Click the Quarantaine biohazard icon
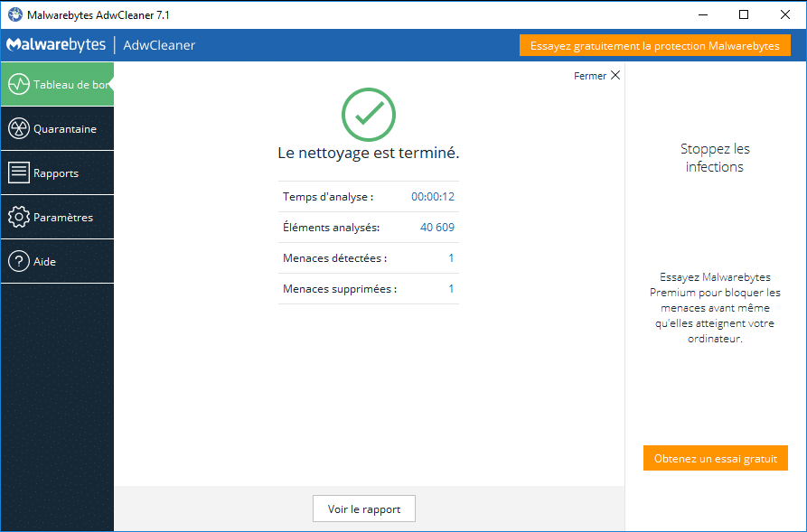Image resolution: width=807 pixels, height=532 pixels. [x=19, y=128]
